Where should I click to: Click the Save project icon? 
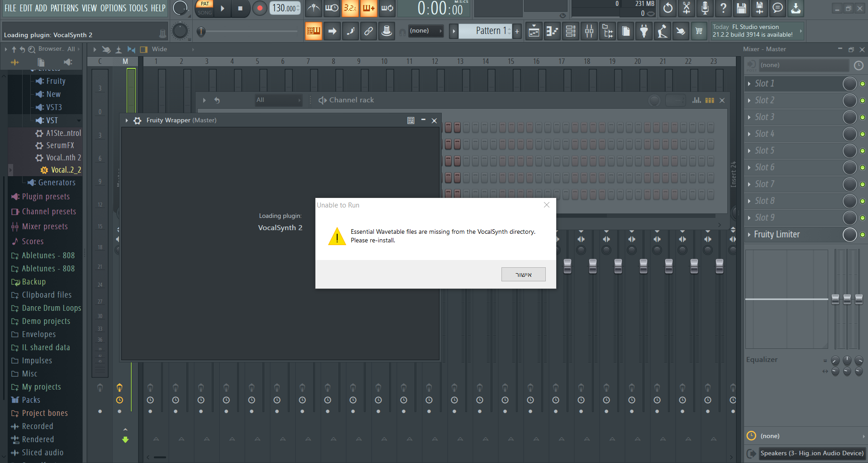click(741, 8)
